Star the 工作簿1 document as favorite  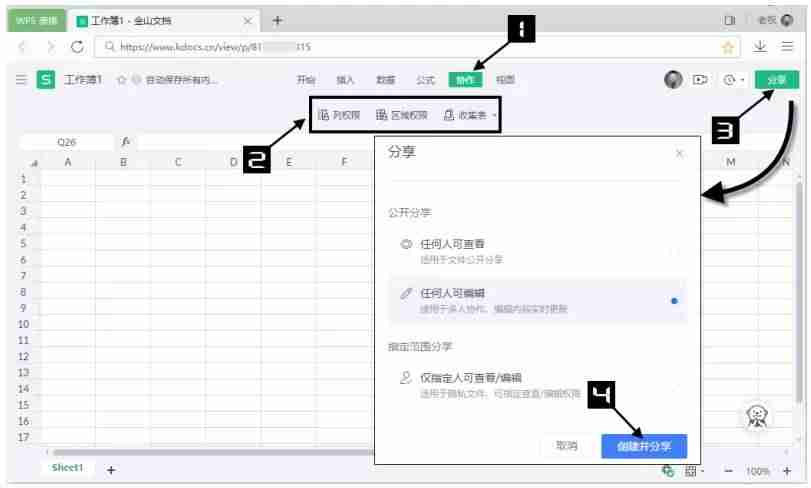[122, 80]
